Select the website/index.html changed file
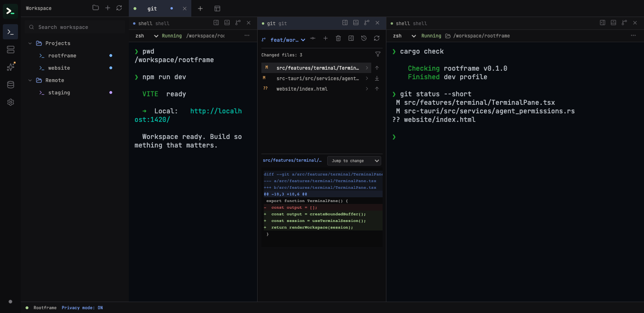Viewport: 644px width, 313px height. (316, 89)
